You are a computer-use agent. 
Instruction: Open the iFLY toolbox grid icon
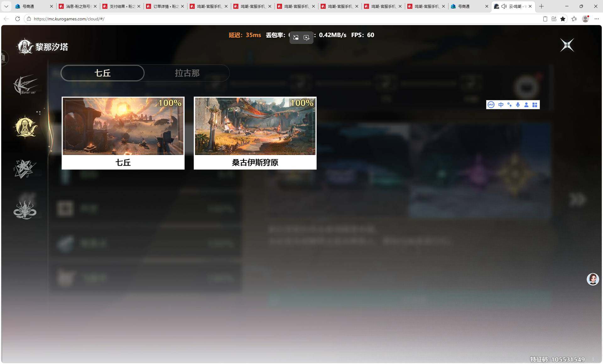pyautogui.click(x=535, y=105)
